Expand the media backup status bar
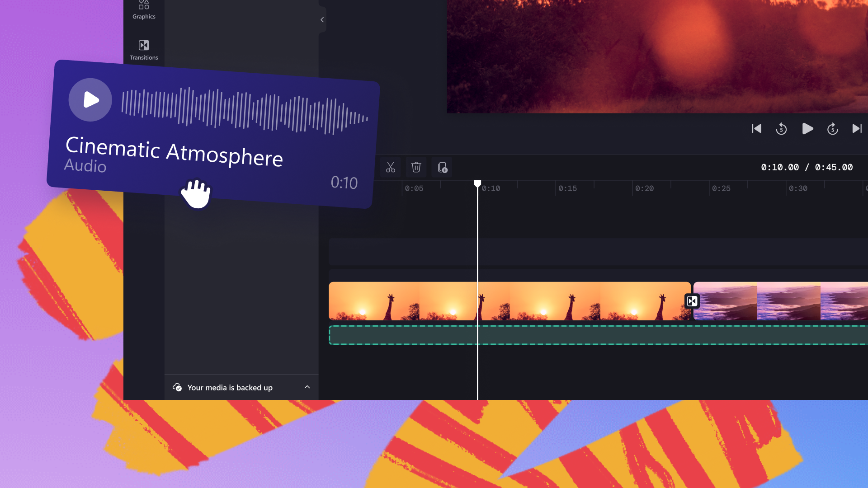This screenshot has height=488, width=868. [x=307, y=387]
